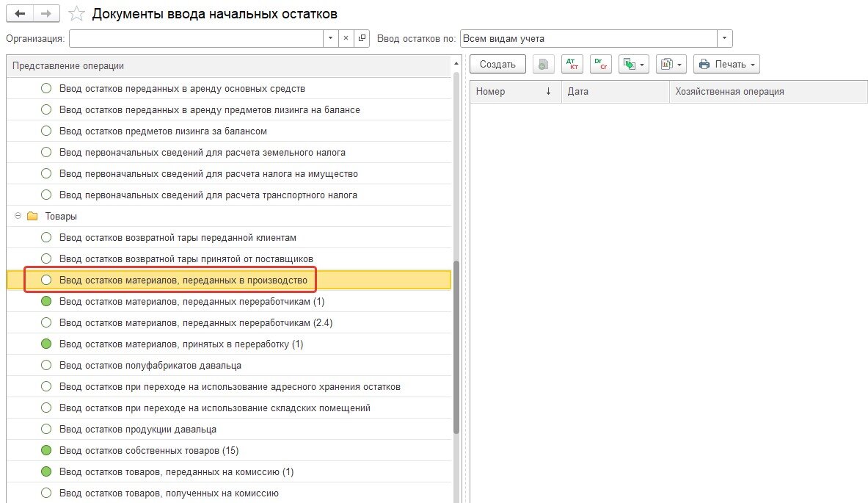Select the Товары folder row
868x503 pixels.
pos(229,216)
